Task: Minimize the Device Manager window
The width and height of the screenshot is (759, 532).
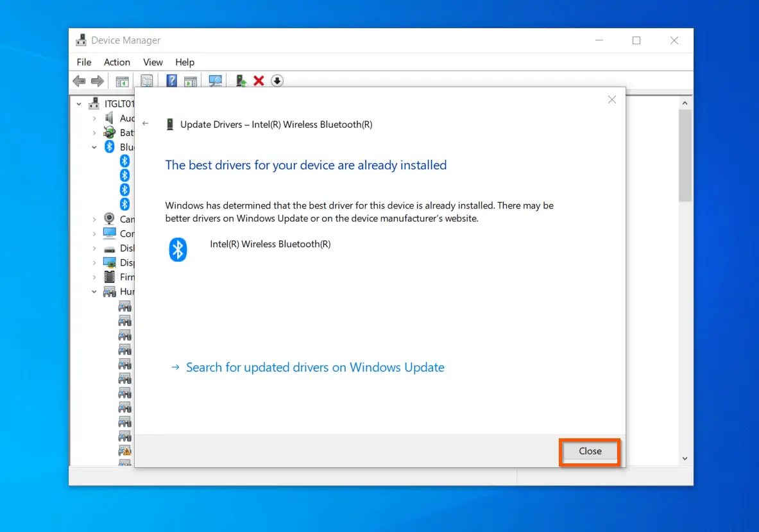Action: pos(599,40)
